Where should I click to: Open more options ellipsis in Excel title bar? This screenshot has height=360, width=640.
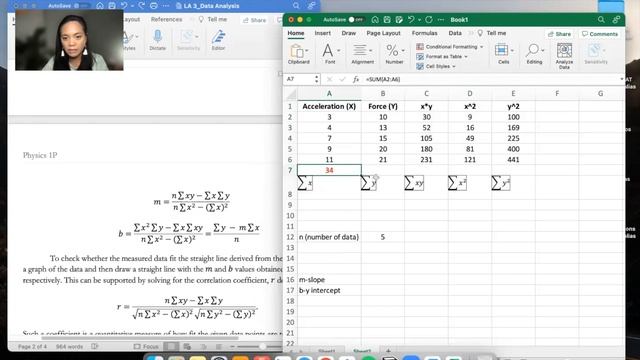441,20
